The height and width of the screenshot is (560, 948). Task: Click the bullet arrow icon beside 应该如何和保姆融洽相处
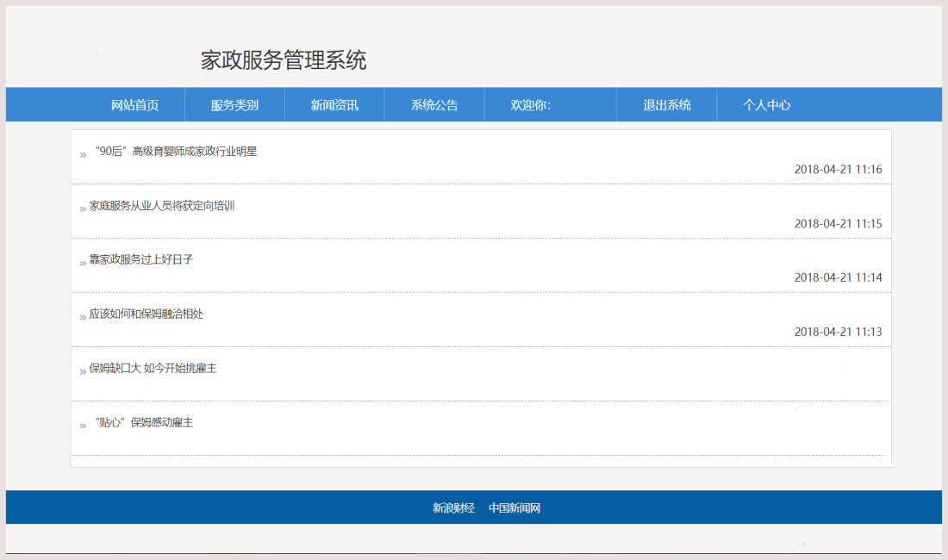tap(83, 318)
